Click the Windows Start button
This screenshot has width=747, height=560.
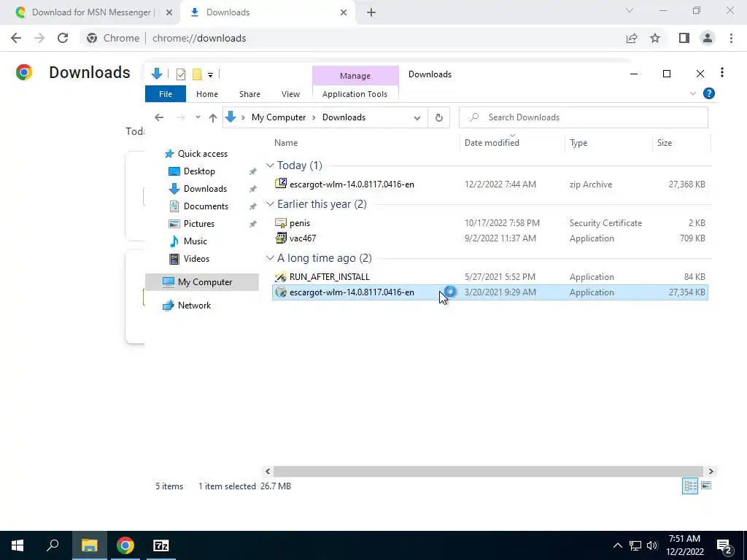click(18, 545)
